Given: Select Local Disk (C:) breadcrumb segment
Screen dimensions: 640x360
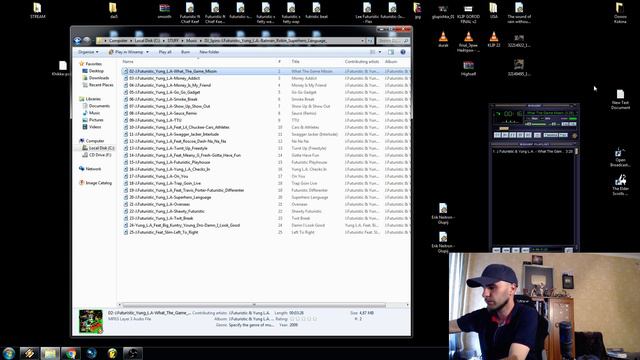Looking at the screenshot, I should click(147, 41).
